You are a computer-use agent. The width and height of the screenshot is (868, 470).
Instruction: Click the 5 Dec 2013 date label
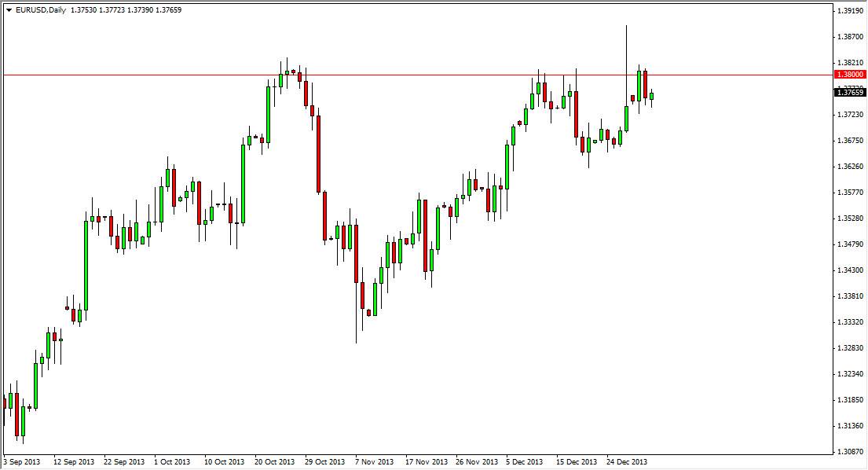(x=524, y=461)
